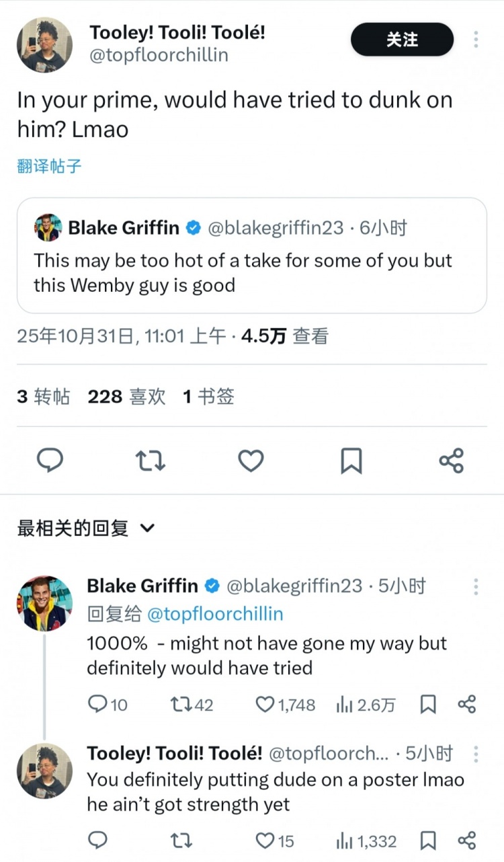Open the 228 喜欢 likes list
The image size is (504, 862).
pos(126,397)
